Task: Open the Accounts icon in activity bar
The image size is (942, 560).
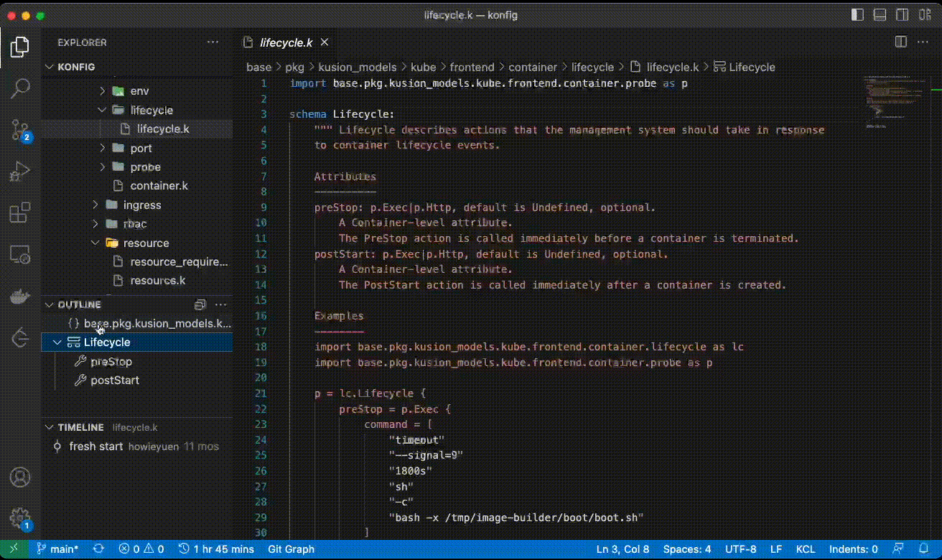Action: 19,476
